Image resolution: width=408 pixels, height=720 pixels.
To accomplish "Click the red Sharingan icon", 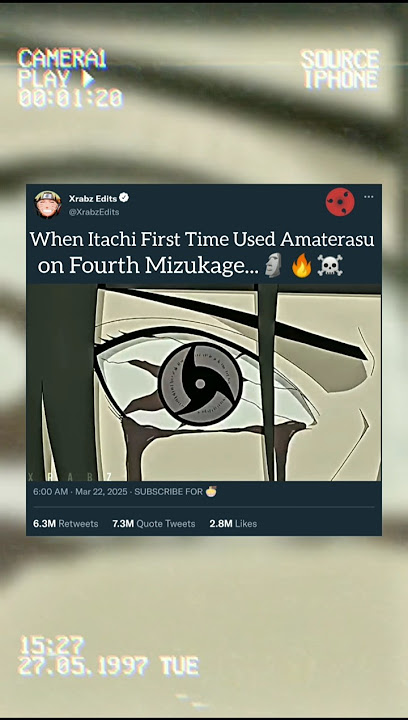I will coord(340,202).
